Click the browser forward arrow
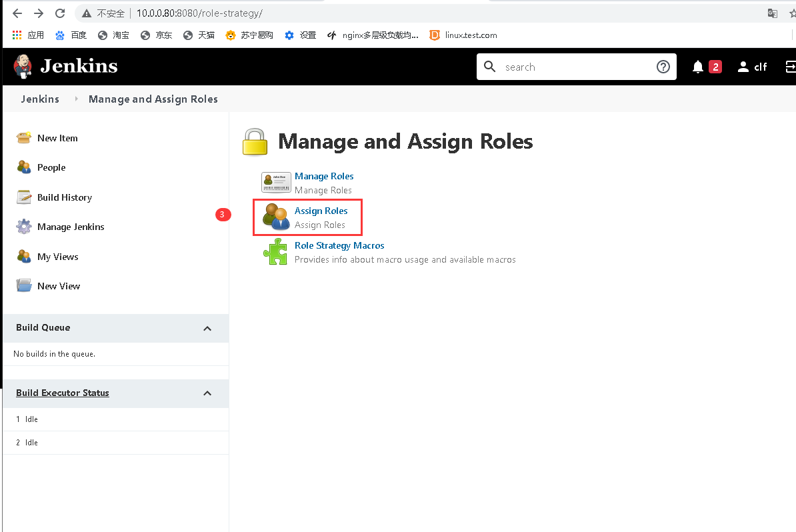Screen dimensions: 796x532 tap(39, 13)
